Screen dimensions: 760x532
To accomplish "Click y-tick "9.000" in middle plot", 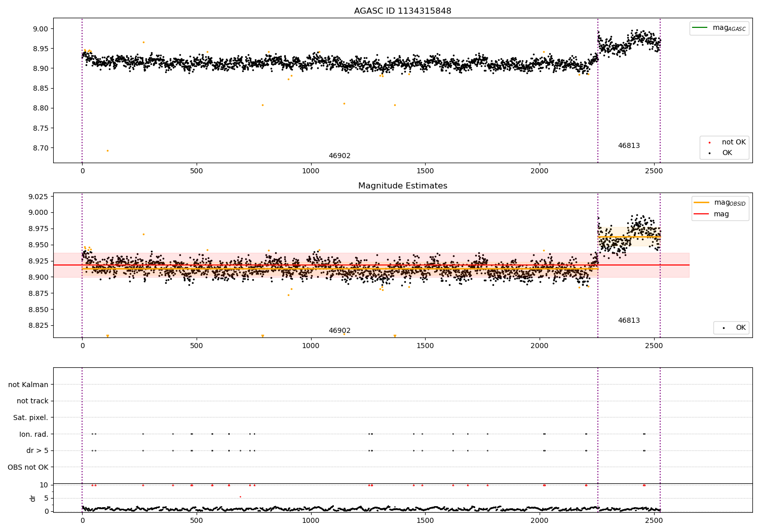I will 37,212.
